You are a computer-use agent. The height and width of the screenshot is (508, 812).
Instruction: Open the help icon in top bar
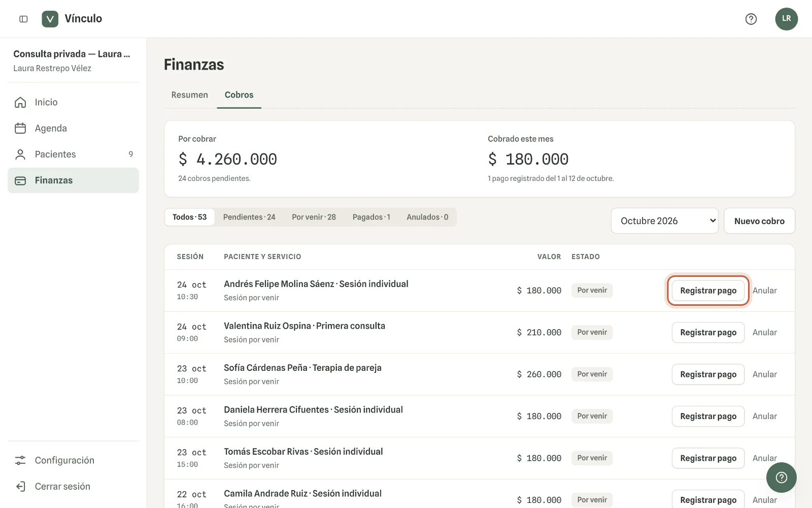751,19
